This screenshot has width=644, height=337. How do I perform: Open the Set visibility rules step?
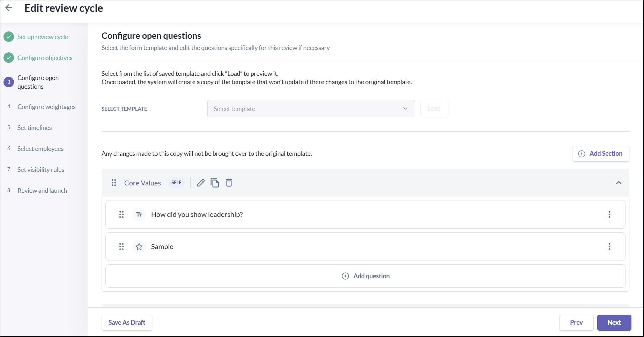click(x=41, y=169)
